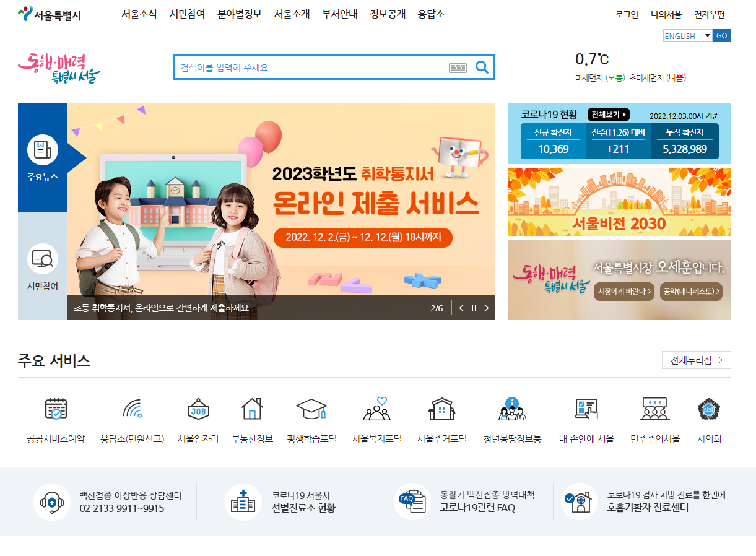
Task: Open the 시민참여 top menu item
Action: (187, 14)
